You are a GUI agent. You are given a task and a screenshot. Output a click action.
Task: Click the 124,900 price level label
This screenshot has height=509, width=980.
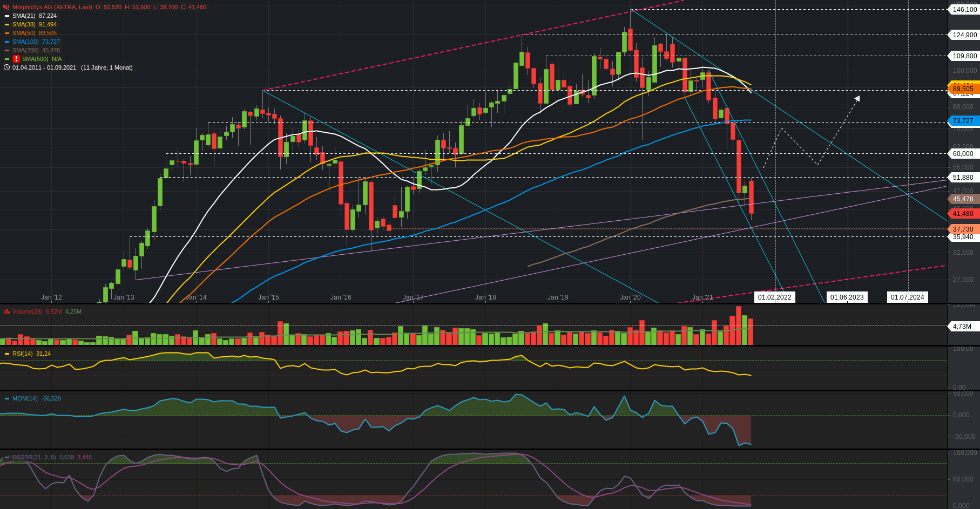pos(964,35)
